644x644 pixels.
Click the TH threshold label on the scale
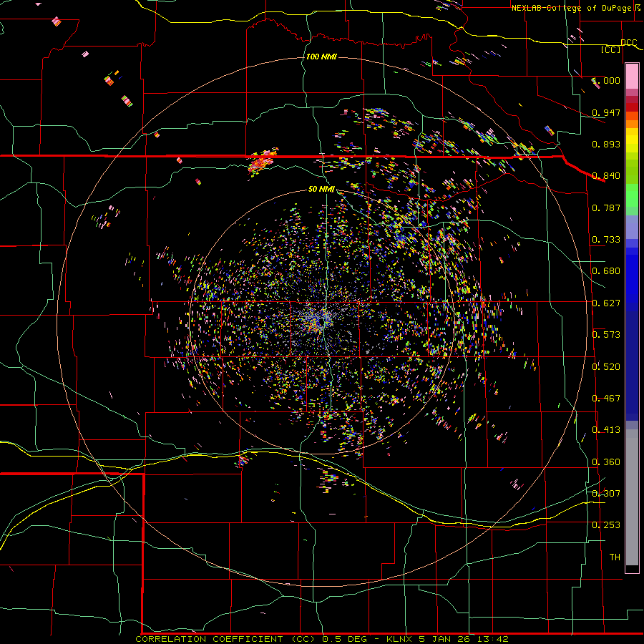pyautogui.click(x=615, y=557)
